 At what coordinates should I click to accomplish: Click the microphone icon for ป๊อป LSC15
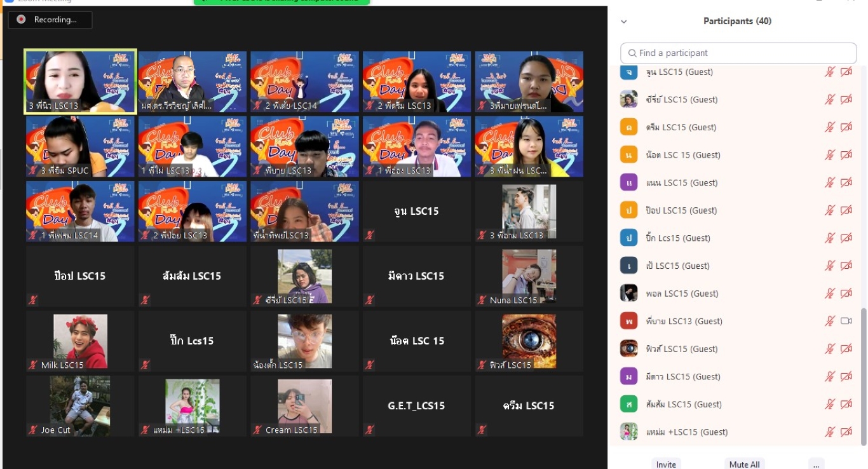coord(829,210)
